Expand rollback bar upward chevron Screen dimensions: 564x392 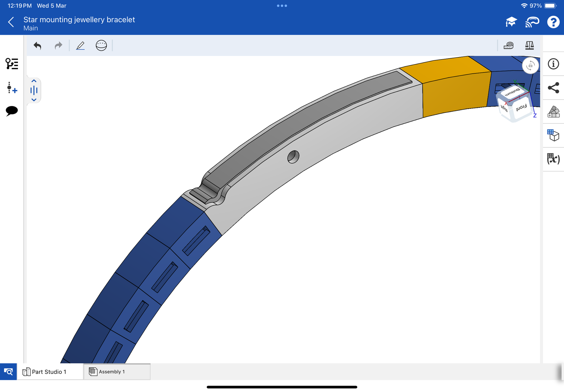tap(34, 81)
